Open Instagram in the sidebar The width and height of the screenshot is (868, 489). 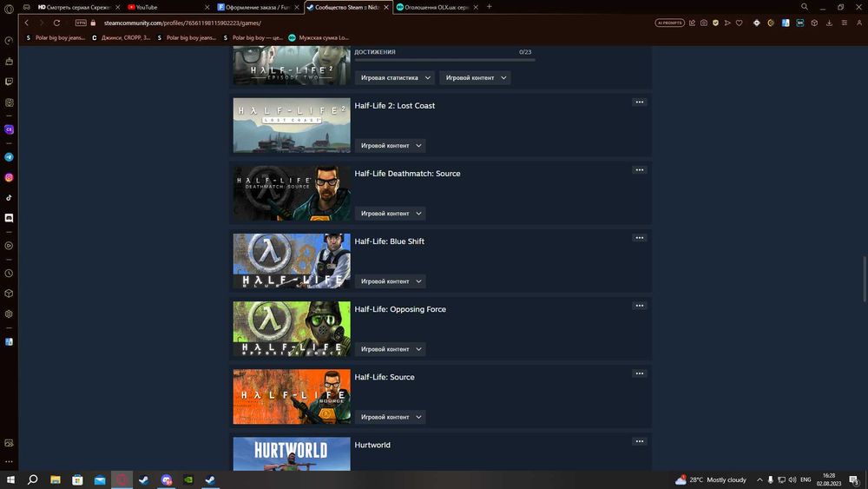click(9, 178)
